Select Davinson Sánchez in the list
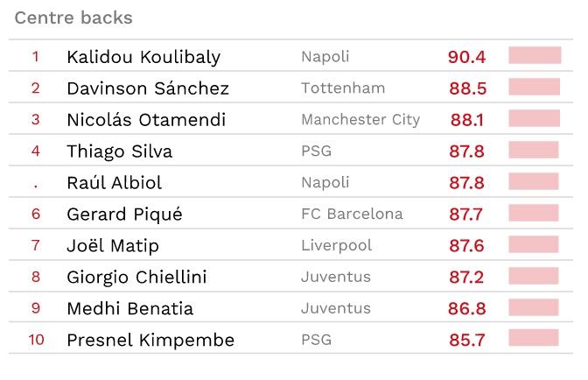 pyautogui.click(x=148, y=88)
